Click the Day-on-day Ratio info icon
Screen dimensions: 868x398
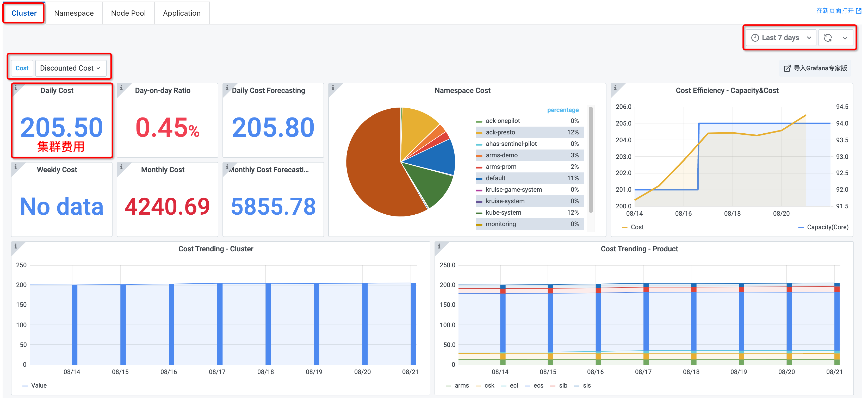click(121, 88)
